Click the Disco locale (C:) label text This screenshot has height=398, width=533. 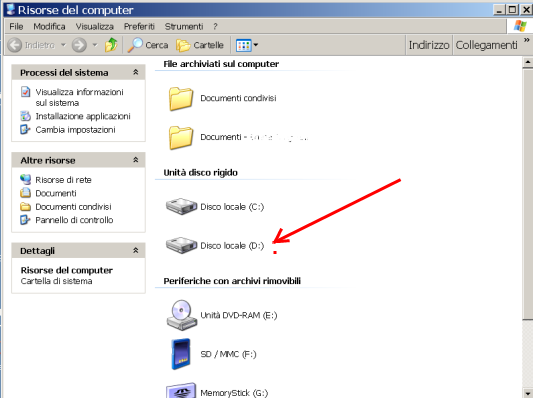tap(232, 207)
